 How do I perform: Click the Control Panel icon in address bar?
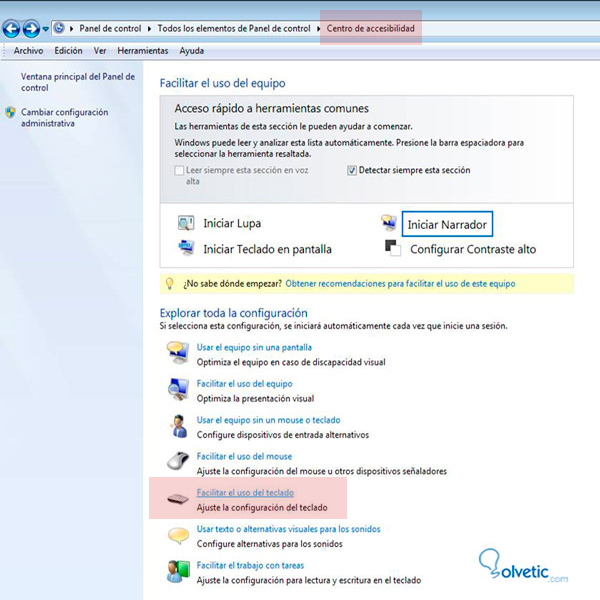[x=59, y=28]
